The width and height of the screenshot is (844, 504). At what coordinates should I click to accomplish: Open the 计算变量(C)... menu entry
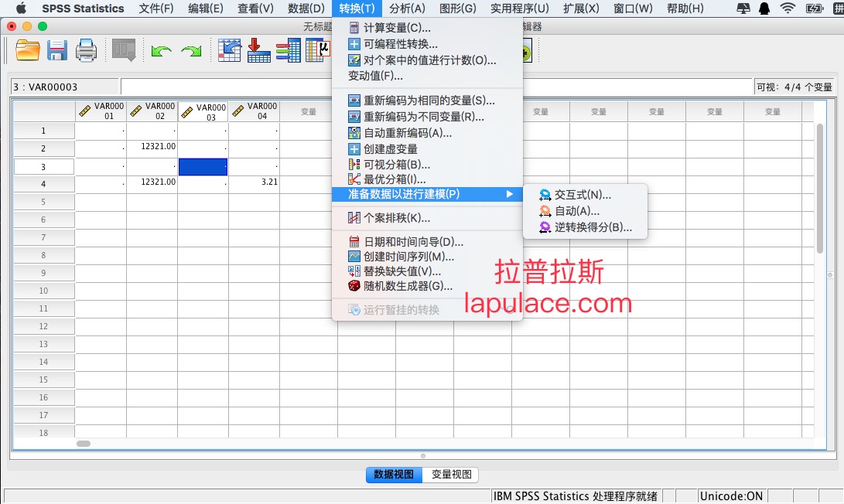pyautogui.click(x=427, y=28)
